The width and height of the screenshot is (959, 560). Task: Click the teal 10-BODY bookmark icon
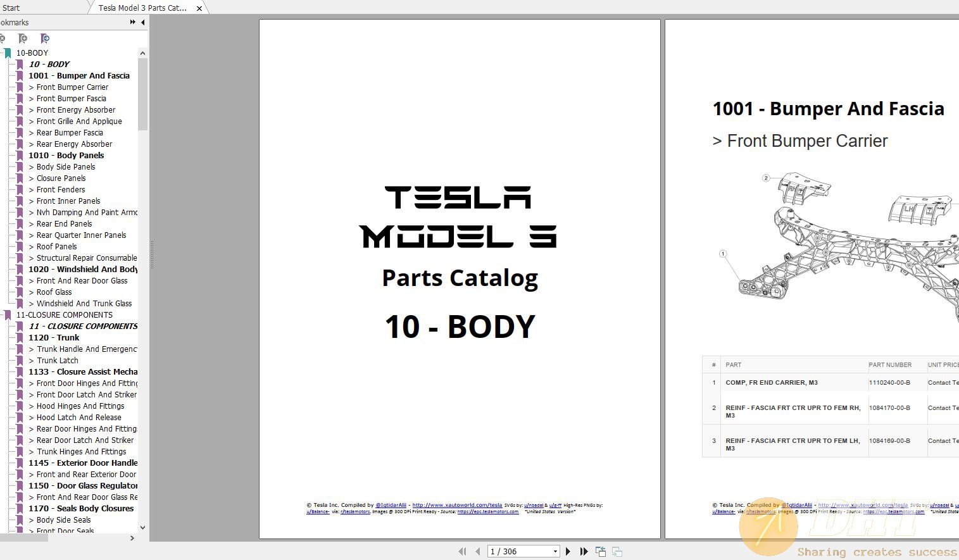[x=8, y=53]
